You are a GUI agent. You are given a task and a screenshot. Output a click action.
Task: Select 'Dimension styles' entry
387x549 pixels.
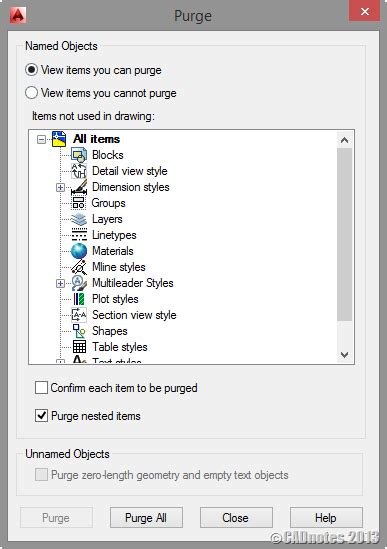(x=130, y=187)
